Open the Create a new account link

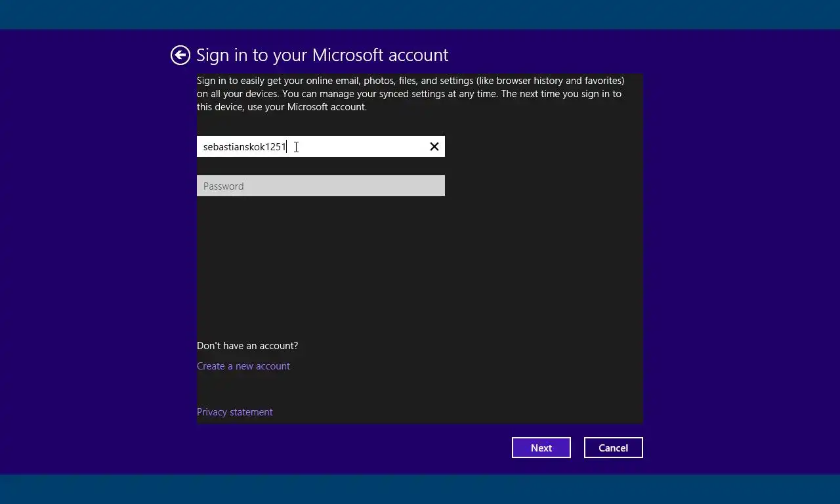(x=243, y=366)
